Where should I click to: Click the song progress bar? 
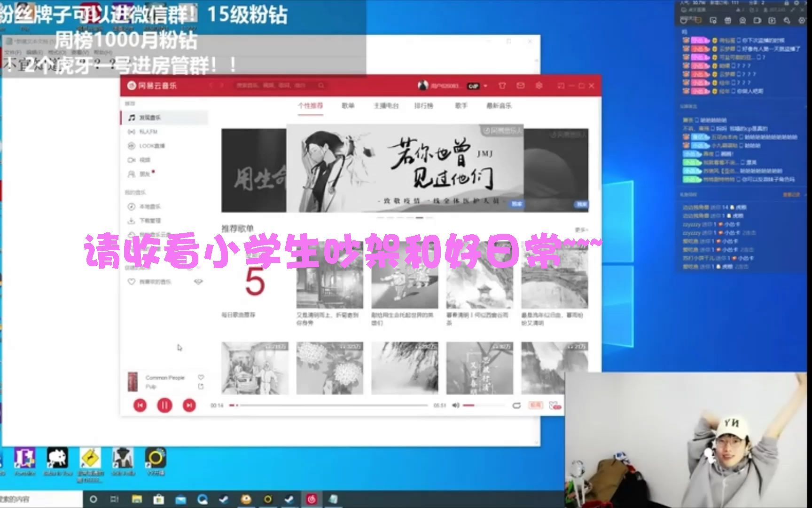(328, 405)
